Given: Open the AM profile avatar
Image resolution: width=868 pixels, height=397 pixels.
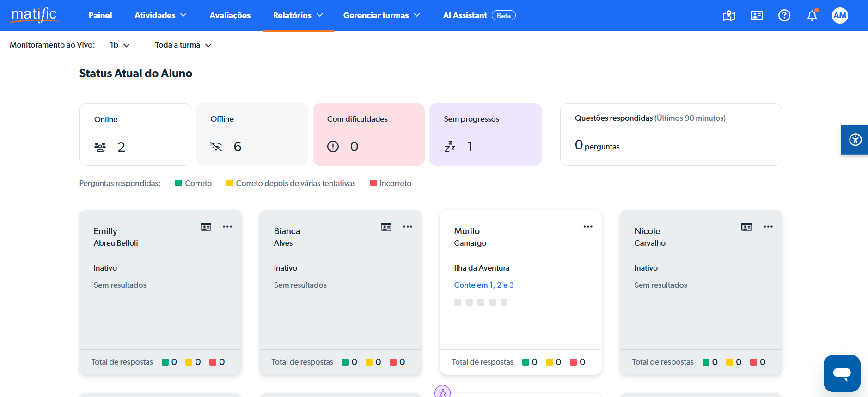Looking at the screenshot, I should [839, 16].
